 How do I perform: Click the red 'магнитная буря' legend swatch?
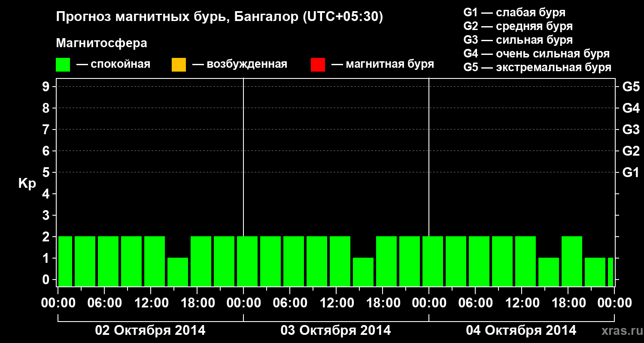(x=318, y=65)
